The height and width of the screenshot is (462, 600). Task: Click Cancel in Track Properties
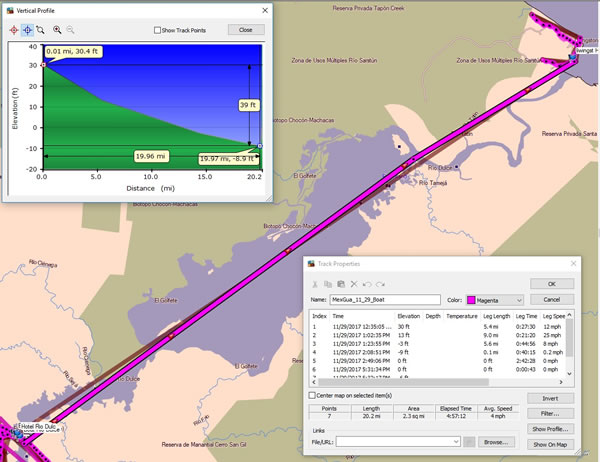(x=552, y=300)
